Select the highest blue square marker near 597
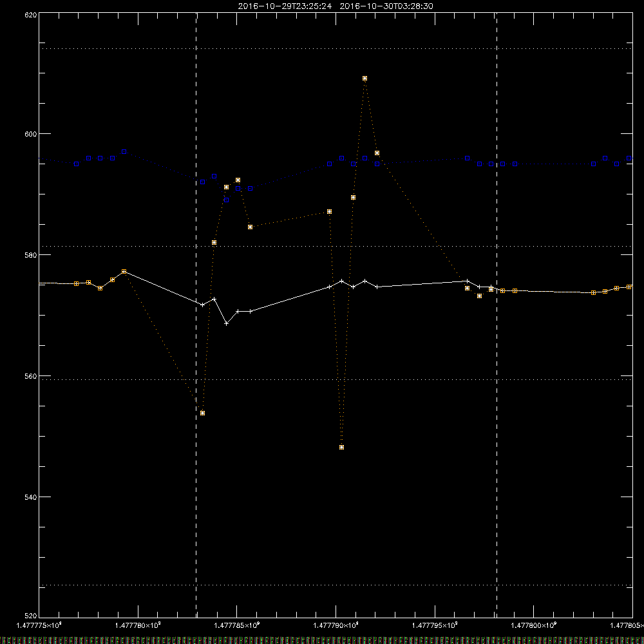644x644 pixels. click(x=124, y=152)
